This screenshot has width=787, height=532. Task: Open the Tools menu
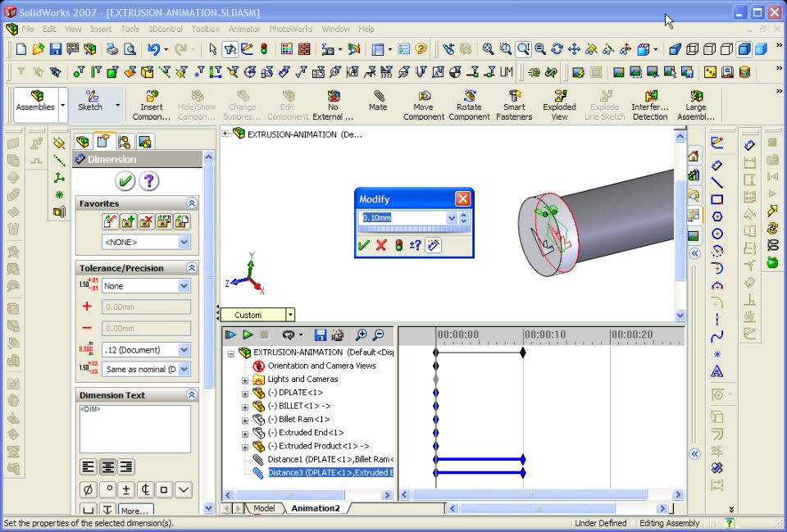130,30
